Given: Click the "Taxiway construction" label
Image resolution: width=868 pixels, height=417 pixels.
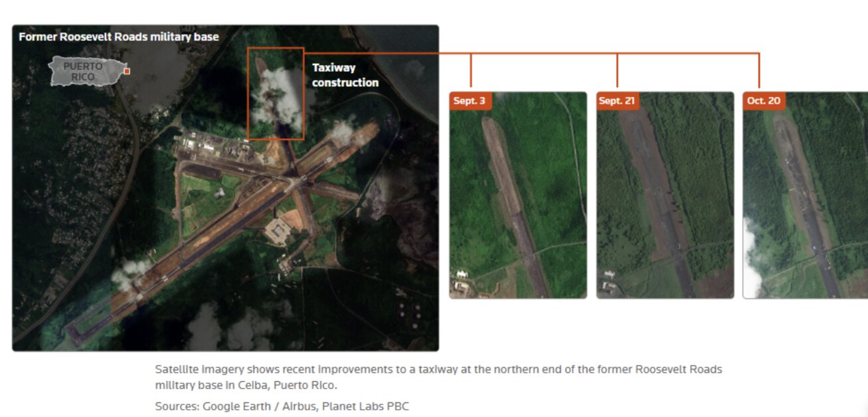Looking at the screenshot, I should point(345,75).
